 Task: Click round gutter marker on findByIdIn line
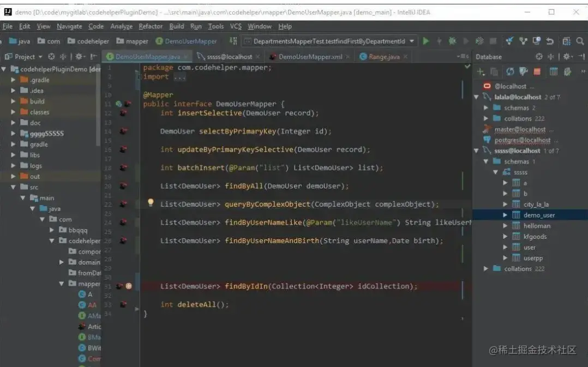(129, 286)
